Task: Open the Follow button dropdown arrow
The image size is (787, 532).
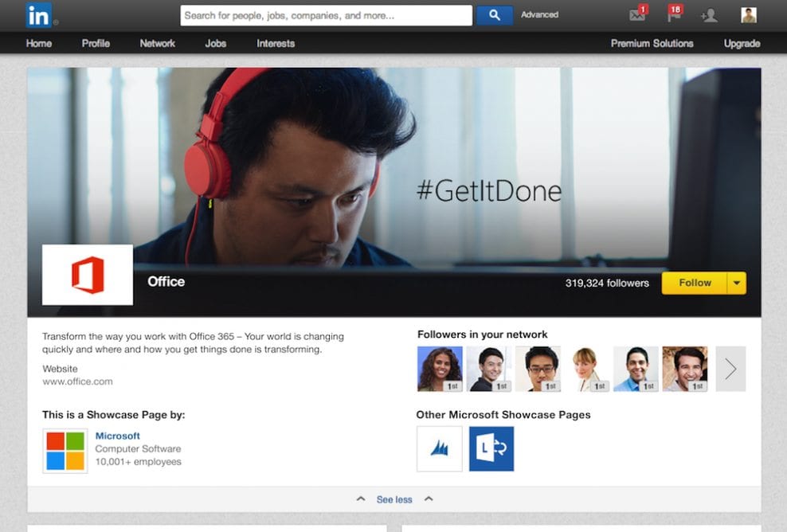Action: [737, 283]
